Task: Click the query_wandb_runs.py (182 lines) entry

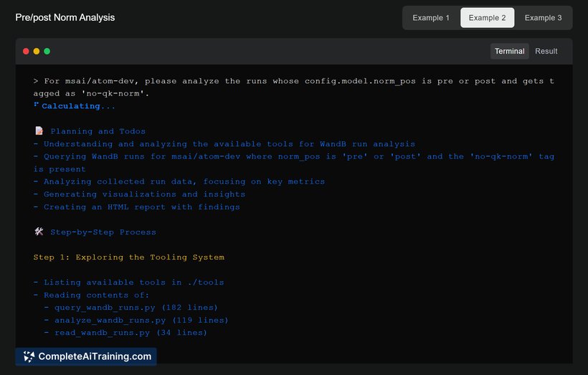Action: click(131, 308)
